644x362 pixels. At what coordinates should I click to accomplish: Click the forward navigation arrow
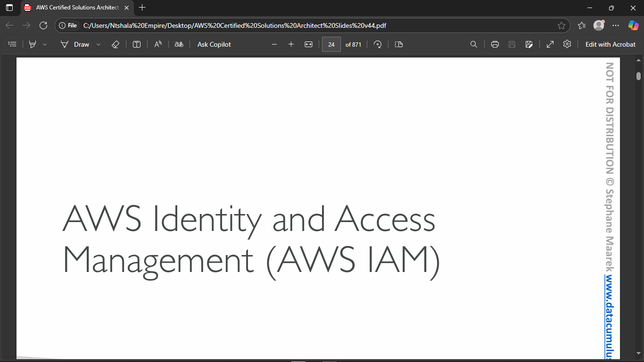coord(26,25)
